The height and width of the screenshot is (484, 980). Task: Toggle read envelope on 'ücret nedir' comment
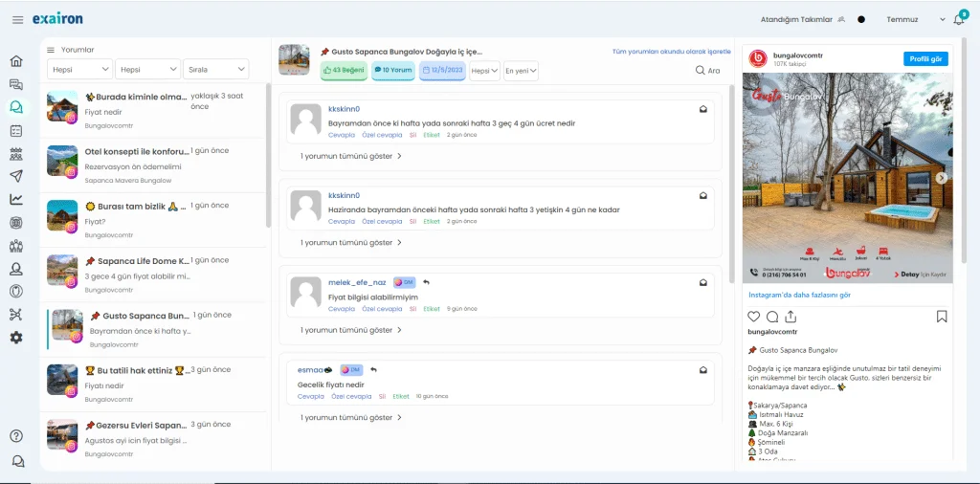tap(703, 109)
